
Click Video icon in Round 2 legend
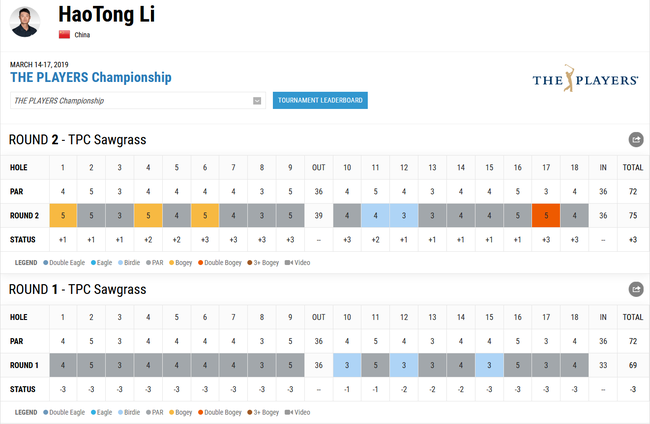coord(289,262)
